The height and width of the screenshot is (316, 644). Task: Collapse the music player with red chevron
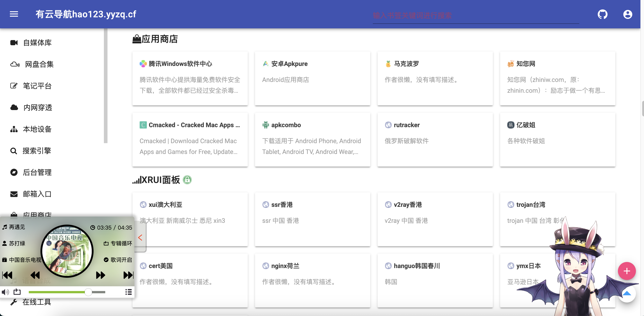pos(140,237)
